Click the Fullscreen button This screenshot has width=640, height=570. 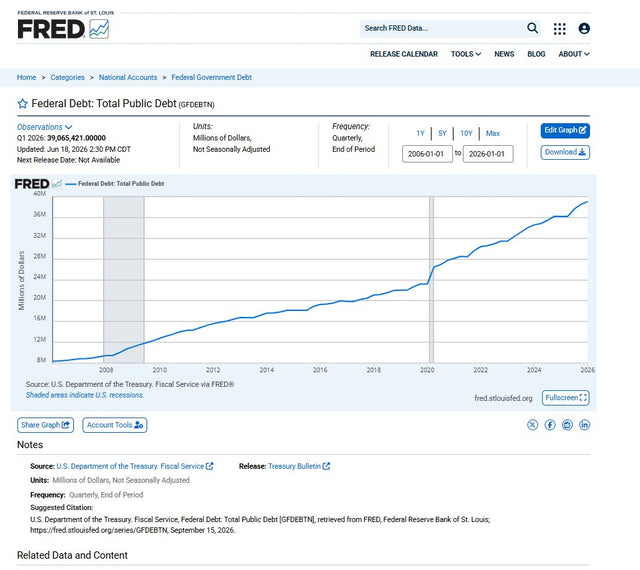coord(565,398)
